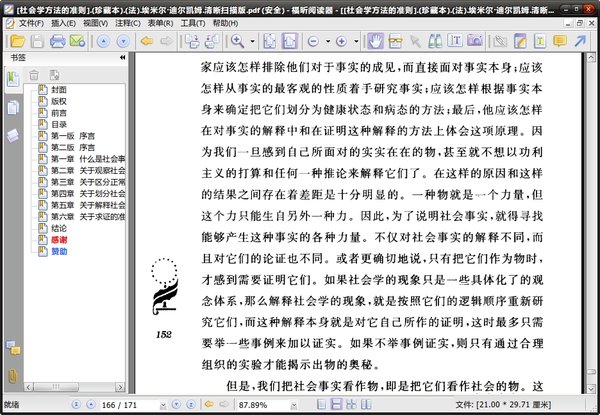
Task: Go to the 目录 bookmark
Action: [x=59, y=124]
